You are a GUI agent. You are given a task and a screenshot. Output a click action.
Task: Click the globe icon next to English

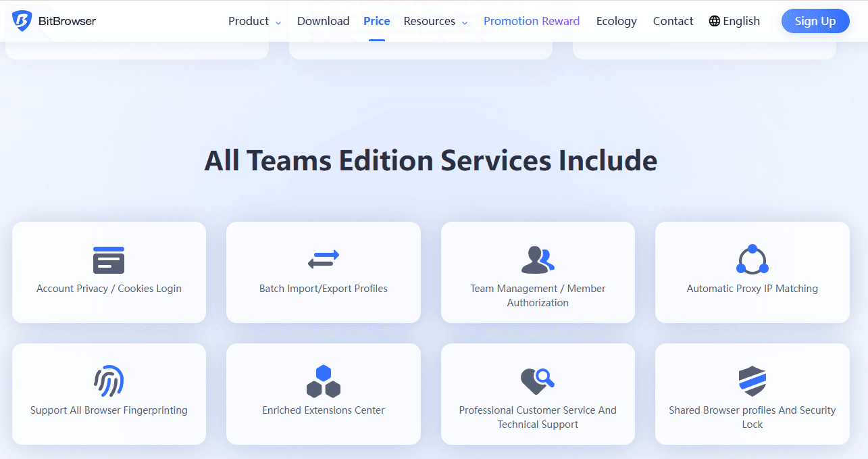point(713,21)
